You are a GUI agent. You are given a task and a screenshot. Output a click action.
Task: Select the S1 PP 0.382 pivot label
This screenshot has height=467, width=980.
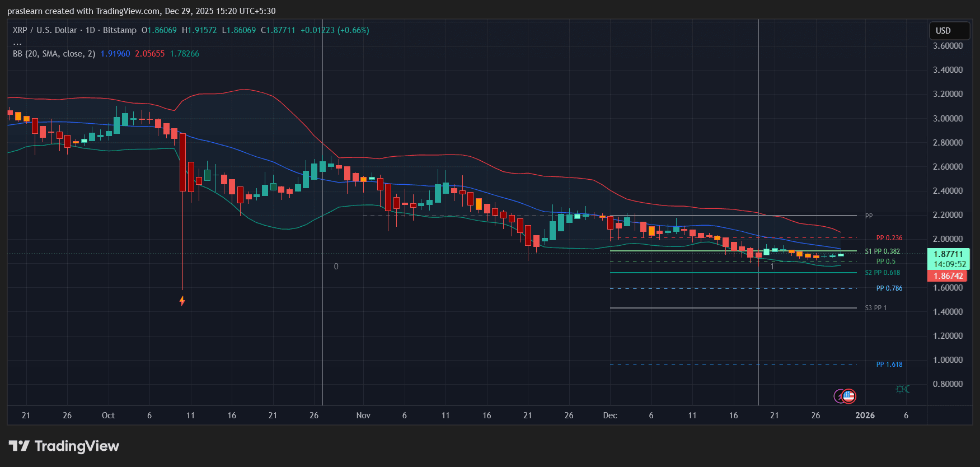coord(882,251)
